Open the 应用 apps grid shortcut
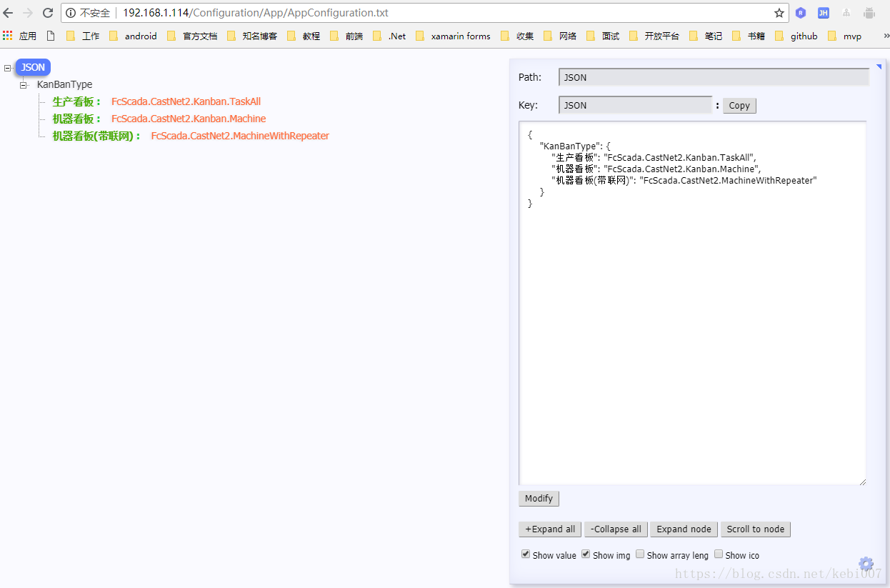 [20, 36]
